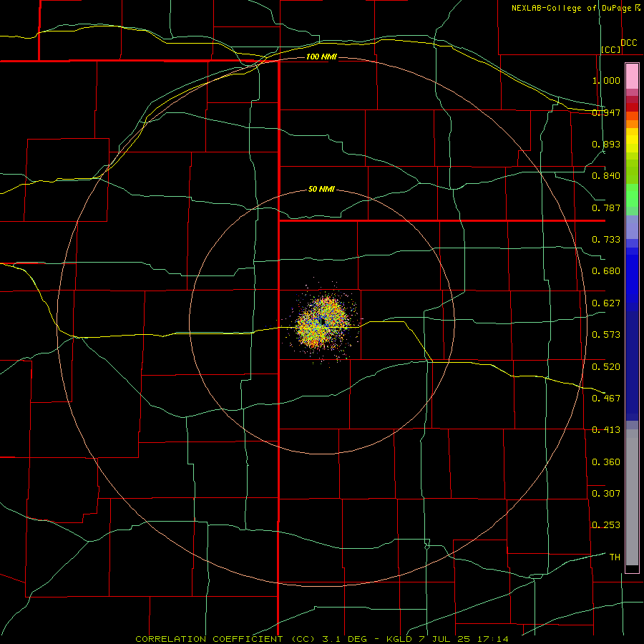The height and width of the screenshot is (644, 644).
Task: Click the 0.413 color scale value
Action: click(x=606, y=430)
